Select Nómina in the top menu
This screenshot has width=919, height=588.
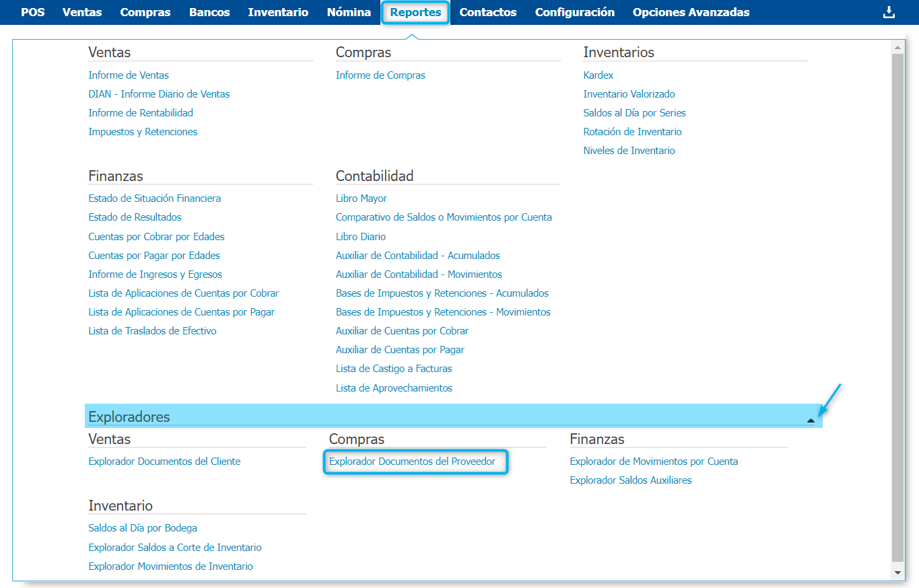[x=348, y=12]
